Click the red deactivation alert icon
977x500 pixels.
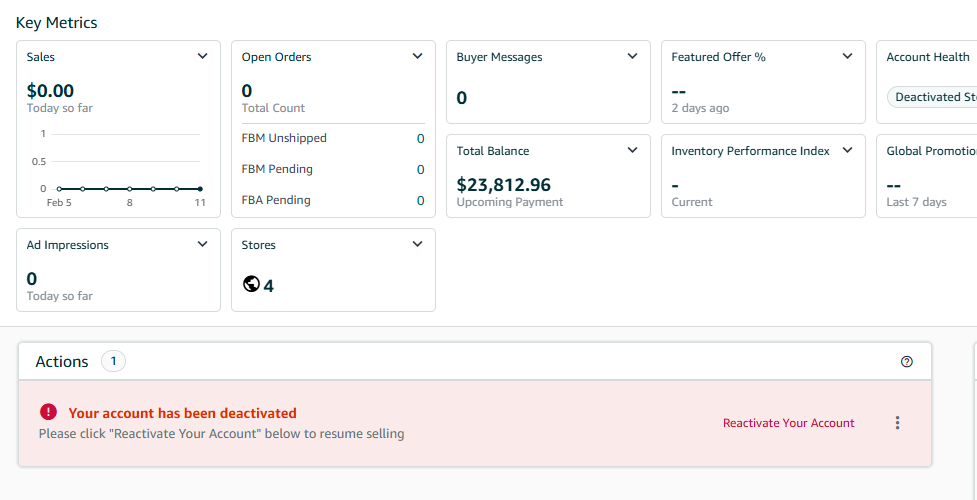48,412
